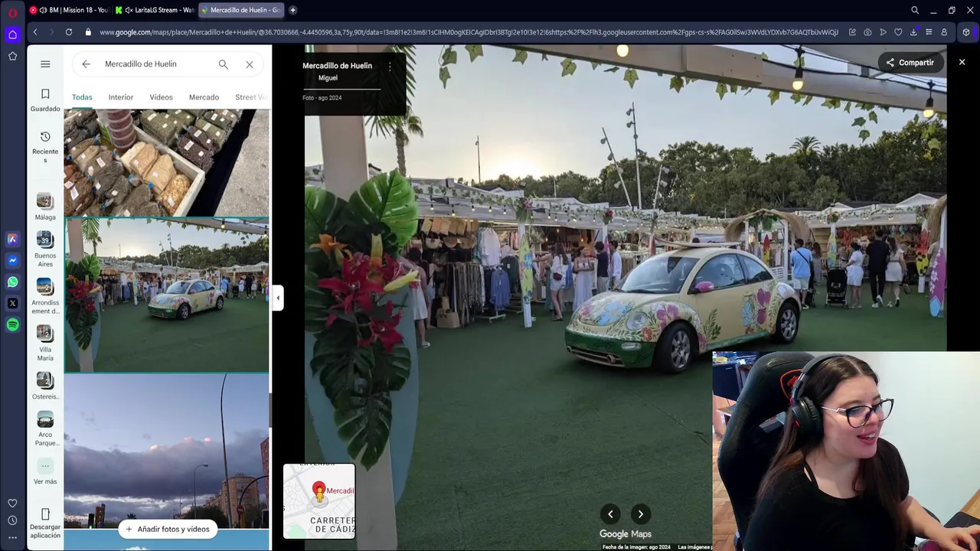Click Añadir fotos y vídeos button
The image size is (980, 551).
click(167, 529)
